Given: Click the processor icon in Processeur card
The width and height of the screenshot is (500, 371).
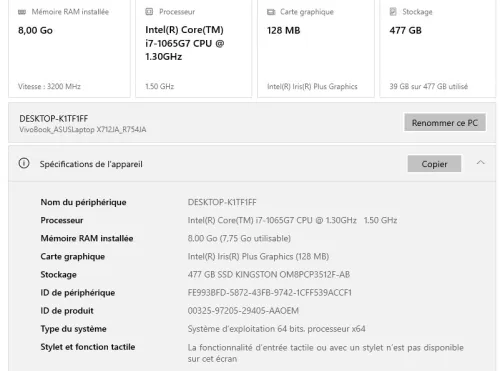Looking at the screenshot, I should pos(149,12).
